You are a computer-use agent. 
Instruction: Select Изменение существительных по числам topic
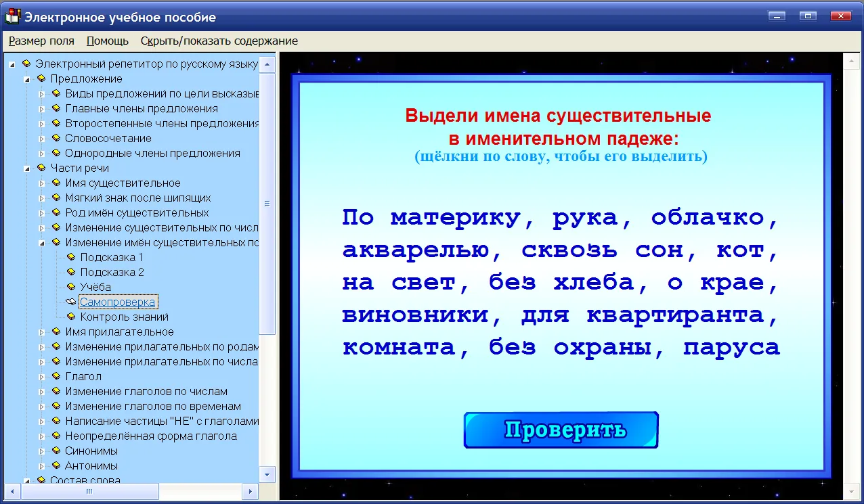(x=162, y=227)
